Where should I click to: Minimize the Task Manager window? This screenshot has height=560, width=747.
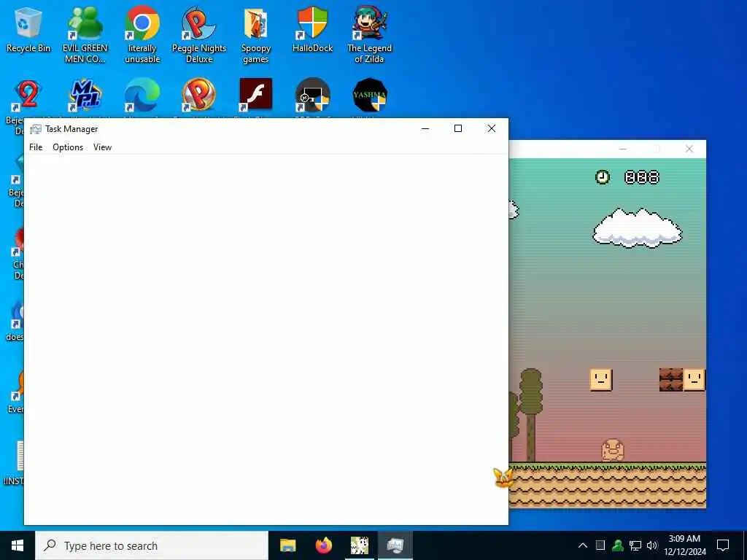425,128
